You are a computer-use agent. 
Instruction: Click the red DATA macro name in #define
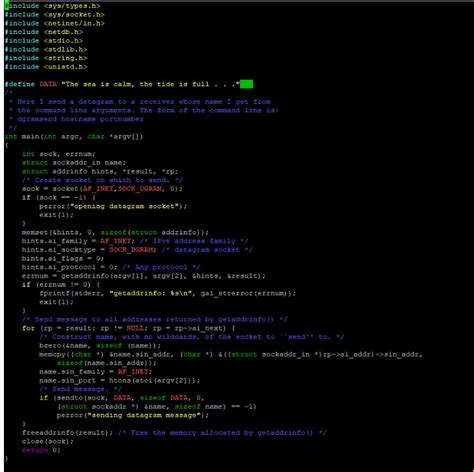coord(48,84)
